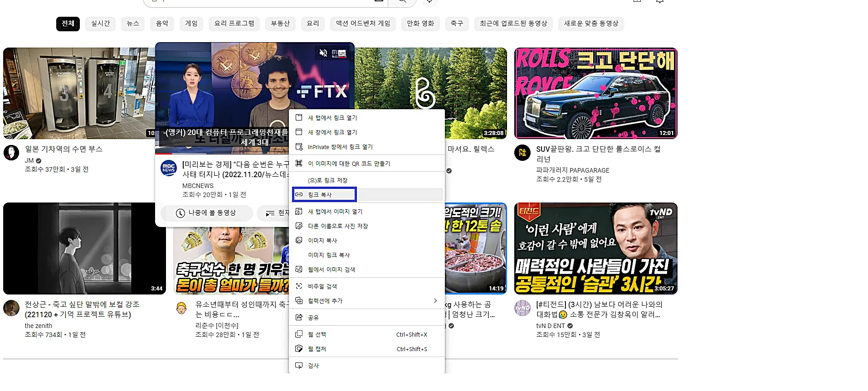This screenshot has width=868, height=391.
Task: Open the 전상근 3:44 music thumbnail
Action: [84, 248]
